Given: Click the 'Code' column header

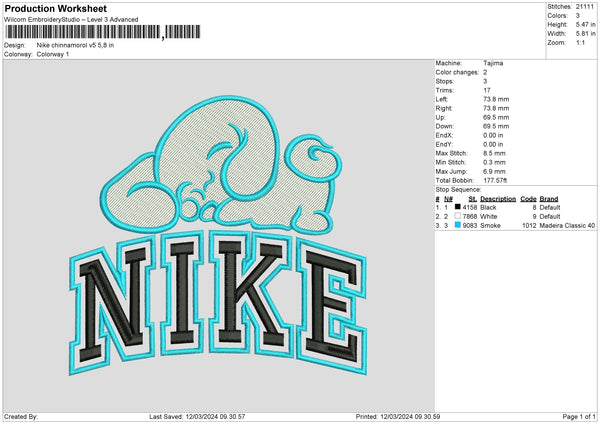Looking at the screenshot, I should click(528, 199).
